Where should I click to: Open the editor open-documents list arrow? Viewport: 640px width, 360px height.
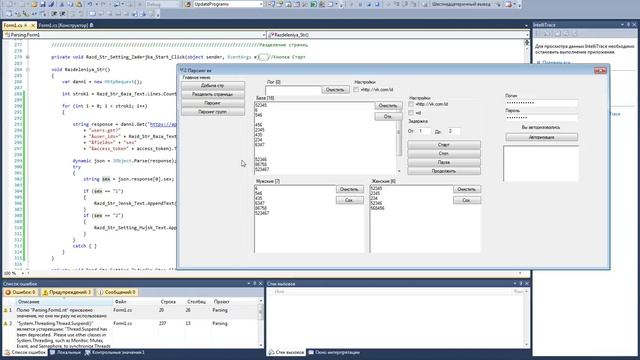click(526, 25)
